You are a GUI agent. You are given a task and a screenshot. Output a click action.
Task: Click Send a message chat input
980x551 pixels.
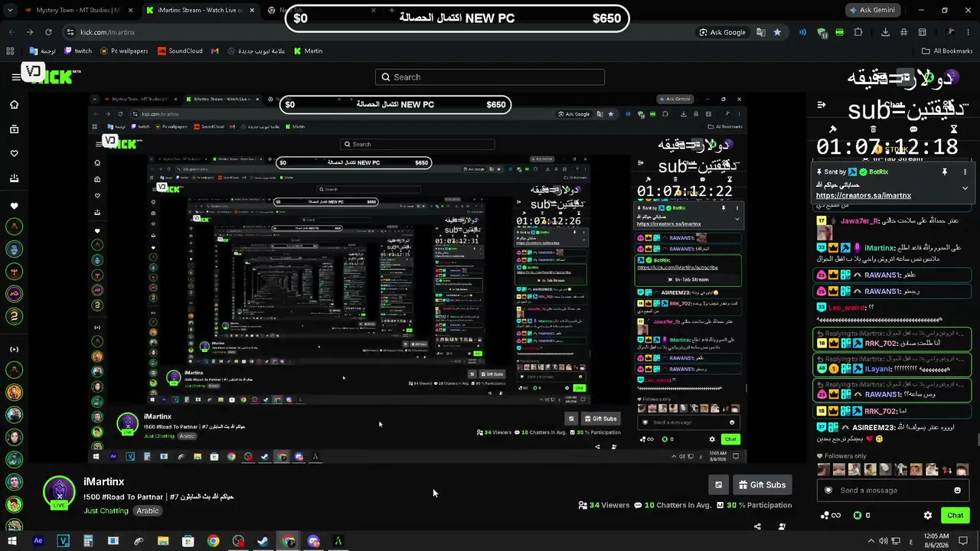pos(892,491)
